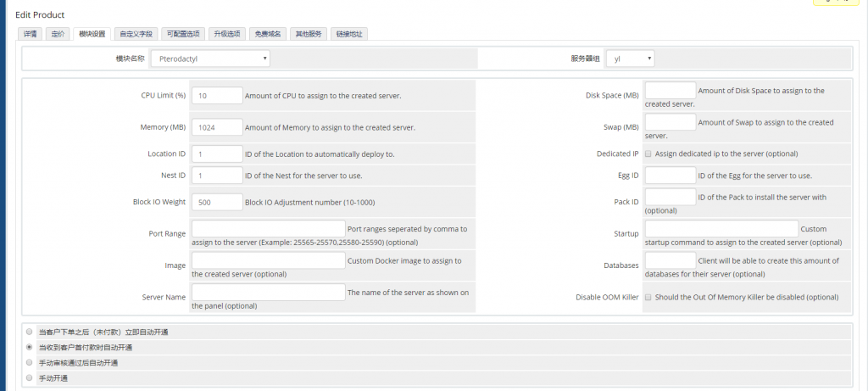Click the Server Name text field
The height and width of the screenshot is (391, 868).
pos(268,292)
